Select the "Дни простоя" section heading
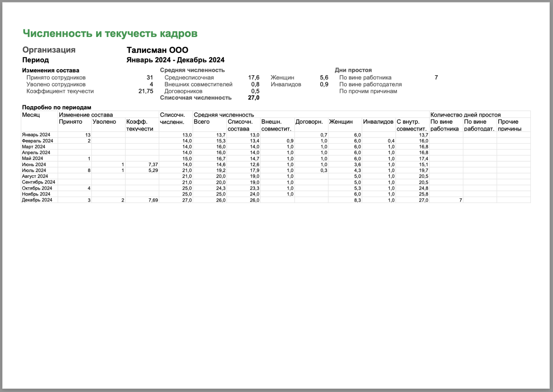553x392 pixels. point(353,70)
